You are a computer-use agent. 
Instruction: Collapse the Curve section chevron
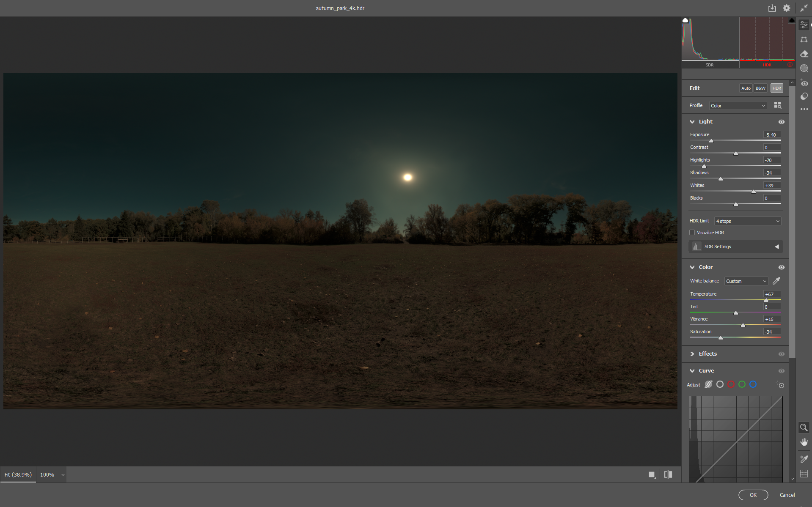[692, 371]
